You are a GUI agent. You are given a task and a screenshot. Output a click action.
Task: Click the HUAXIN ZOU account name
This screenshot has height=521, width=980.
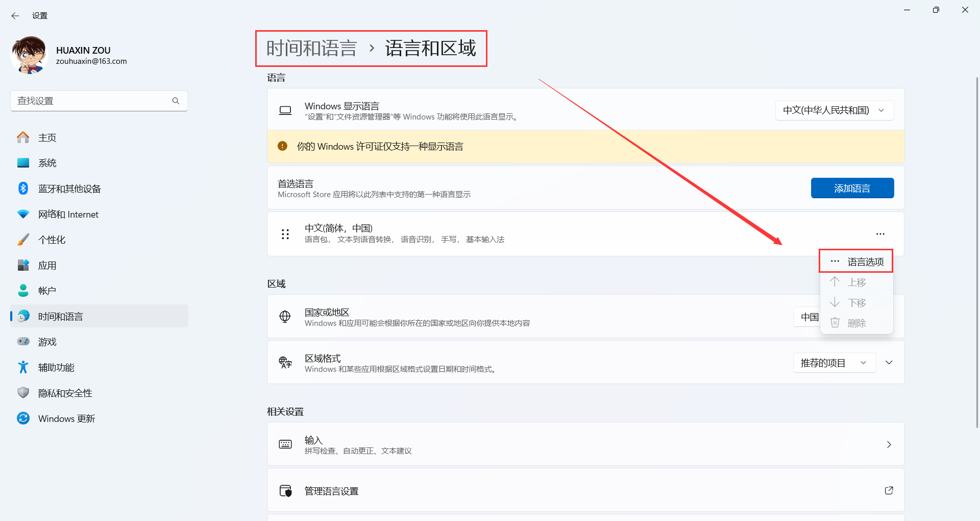83,50
